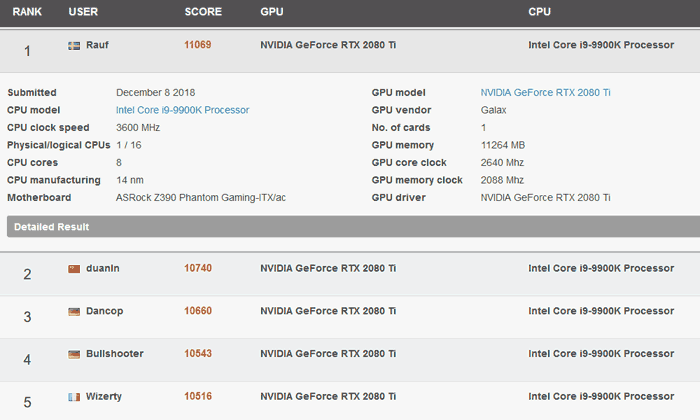The height and width of the screenshot is (420, 700).
Task: Click the flag icon next to Rauf
Action: (x=74, y=46)
